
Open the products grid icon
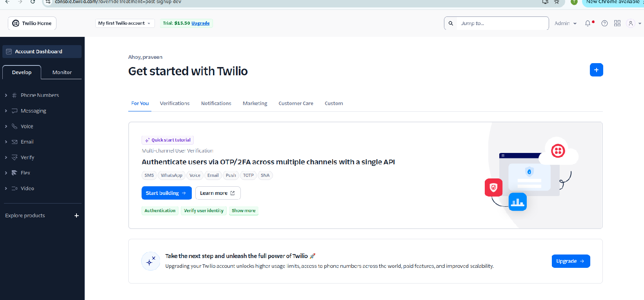click(x=617, y=24)
